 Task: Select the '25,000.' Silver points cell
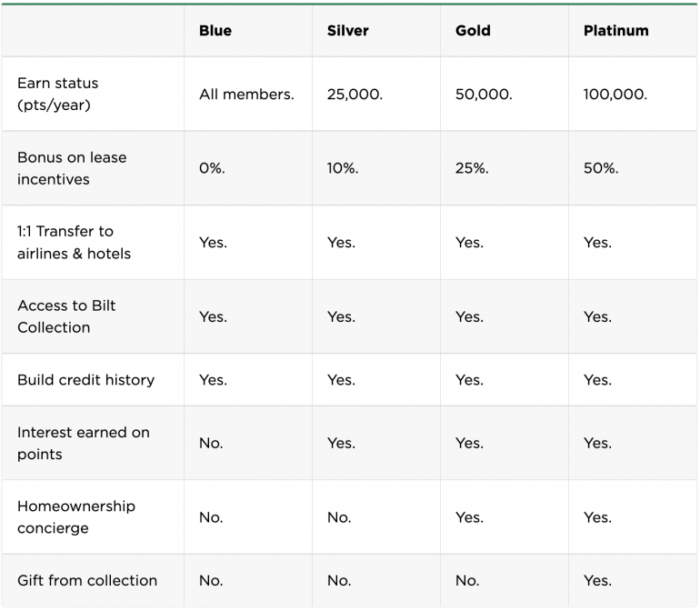tap(355, 95)
